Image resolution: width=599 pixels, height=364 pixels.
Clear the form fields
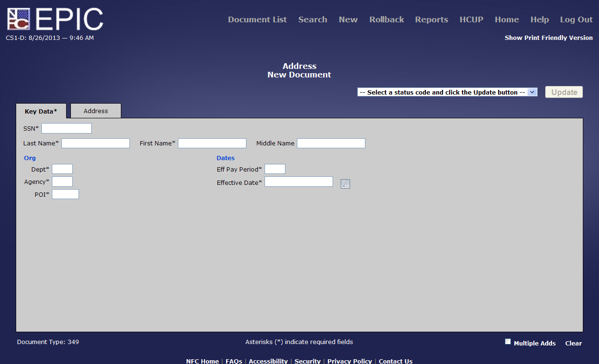click(x=573, y=343)
